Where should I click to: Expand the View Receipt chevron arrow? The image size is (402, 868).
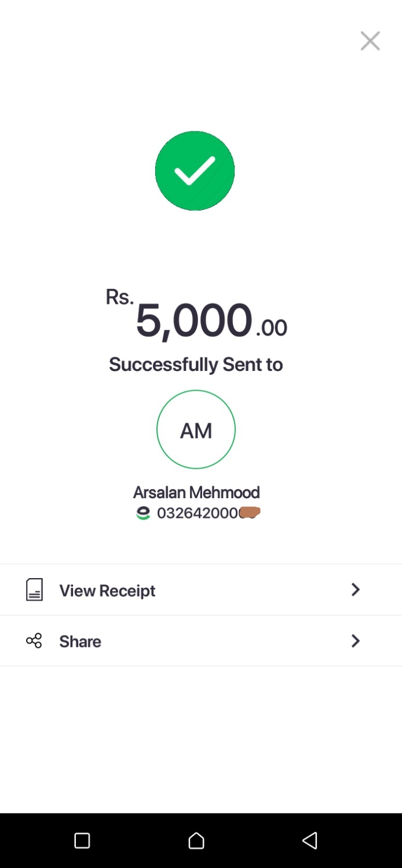click(x=356, y=590)
